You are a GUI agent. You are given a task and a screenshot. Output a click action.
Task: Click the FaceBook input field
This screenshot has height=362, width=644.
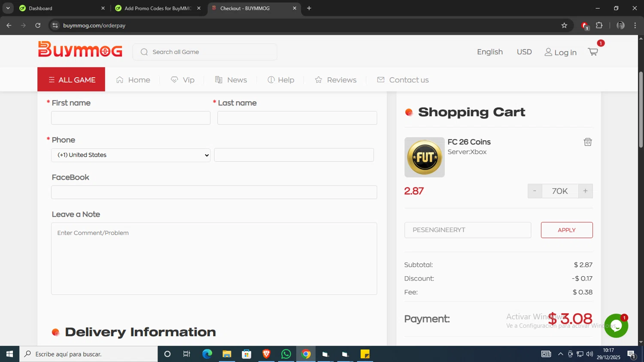[214, 192]
